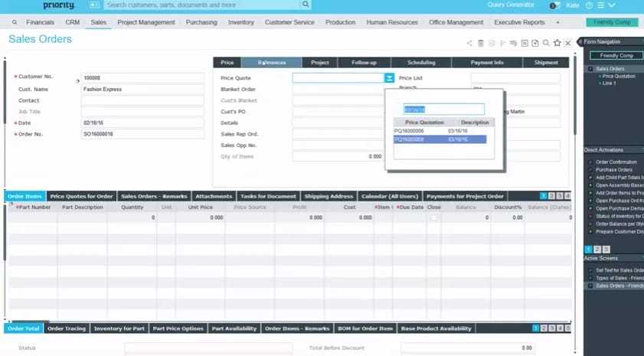644x356 pixels.
Task: Click the Customer No. input field
Action: click(142, 77)
